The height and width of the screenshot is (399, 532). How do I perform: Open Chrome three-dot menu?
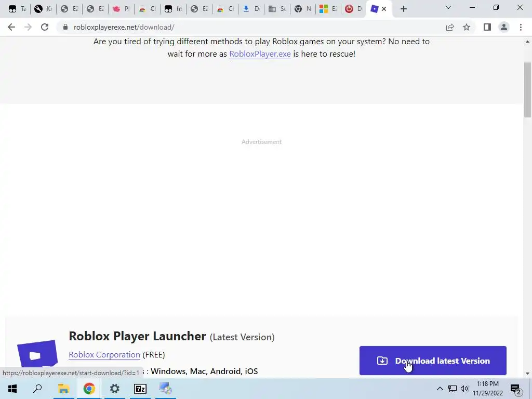(521, 27)
